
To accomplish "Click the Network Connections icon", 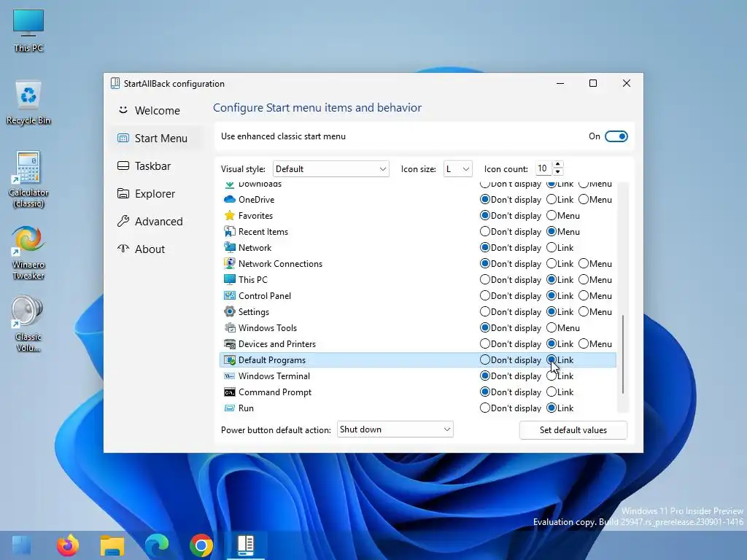I will pyautogui.click(x=230, y=264).
